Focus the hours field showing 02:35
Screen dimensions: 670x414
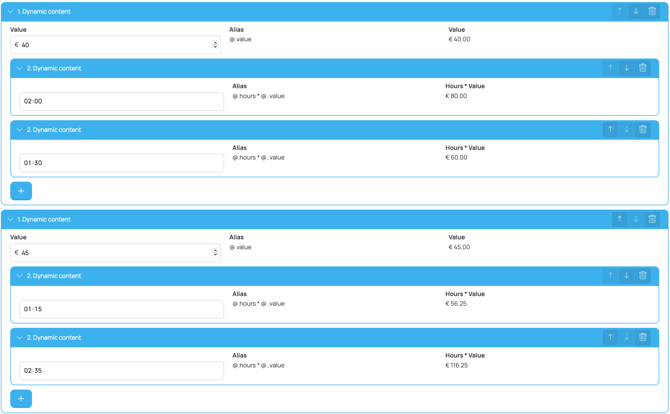(120, 371)
